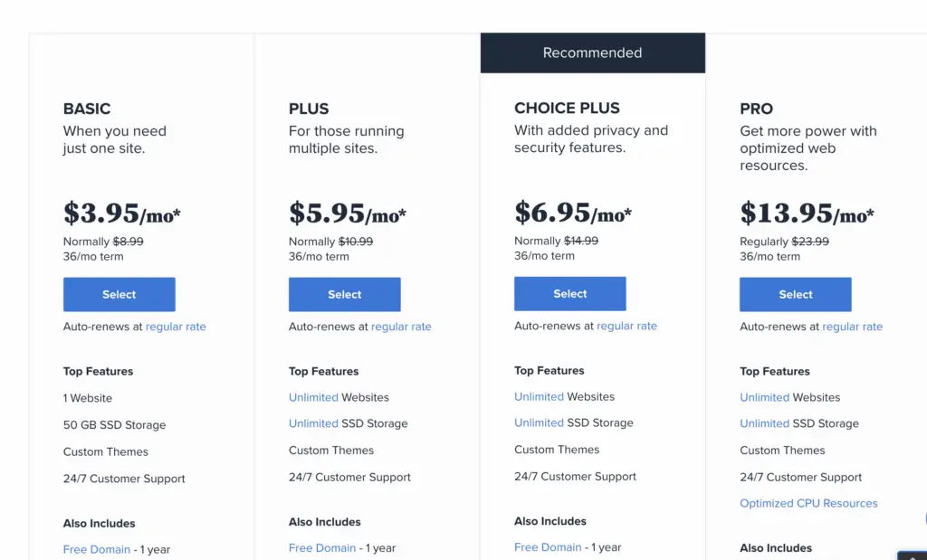Click Unlimited Websites link in Pro column
Viewport: 927px width, 560px height.
(764, 397)
